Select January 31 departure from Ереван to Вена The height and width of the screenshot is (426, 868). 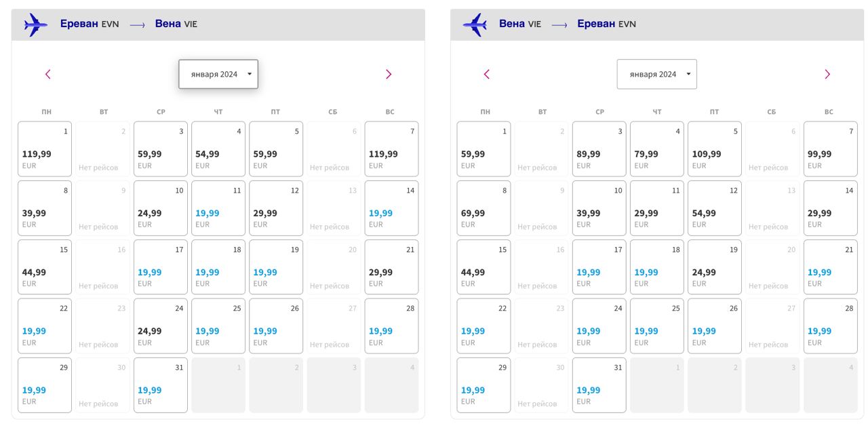[161, 385]
